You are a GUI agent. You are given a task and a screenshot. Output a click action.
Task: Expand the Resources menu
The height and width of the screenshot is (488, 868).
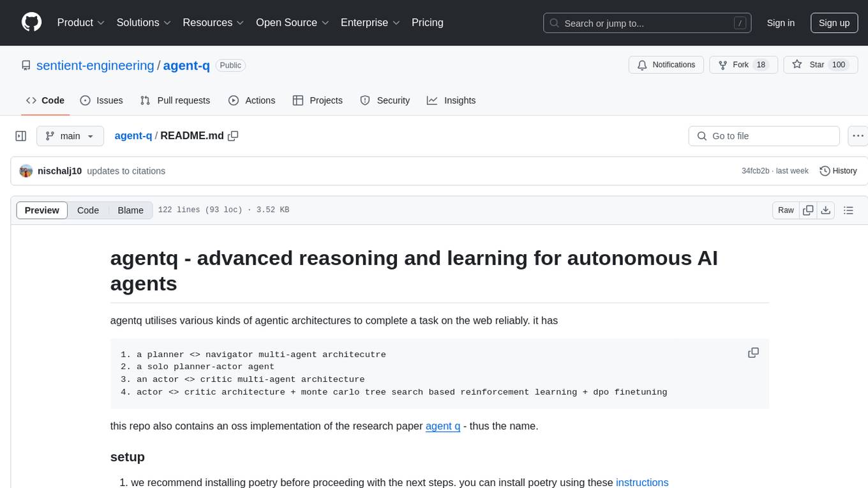pyautogui.click(x=213, y=22)
